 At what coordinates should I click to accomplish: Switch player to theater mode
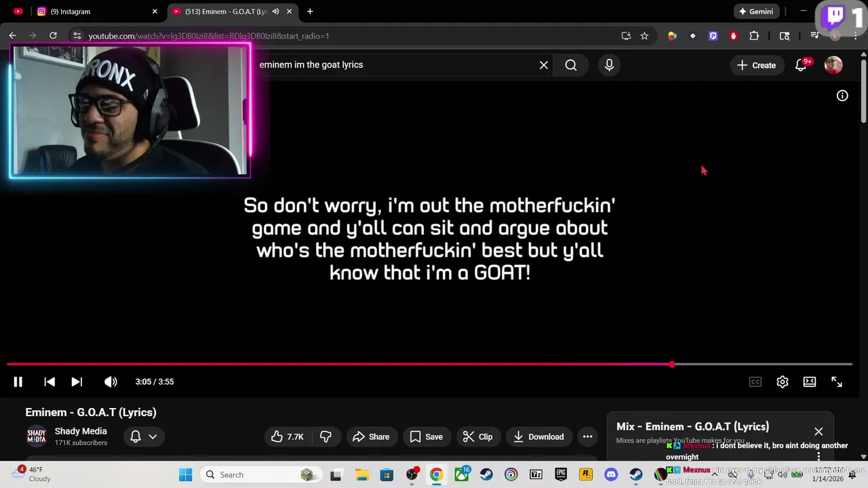810,382
